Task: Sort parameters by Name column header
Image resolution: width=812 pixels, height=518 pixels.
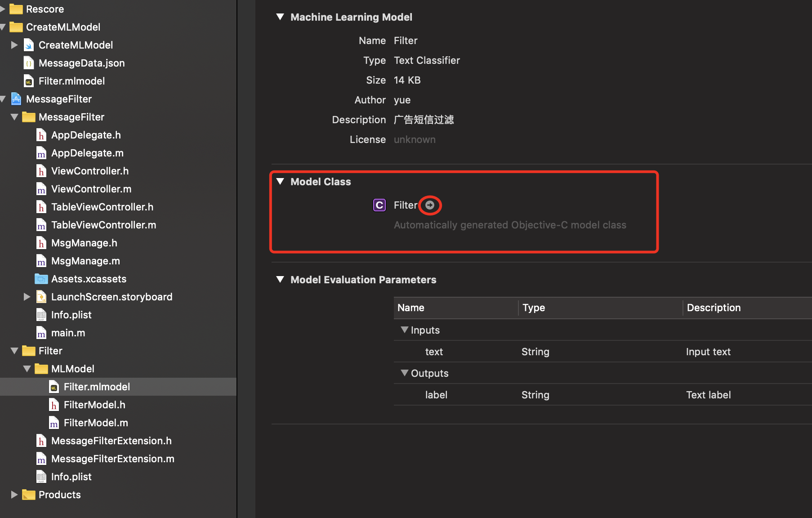Action: tap(456, 308)
